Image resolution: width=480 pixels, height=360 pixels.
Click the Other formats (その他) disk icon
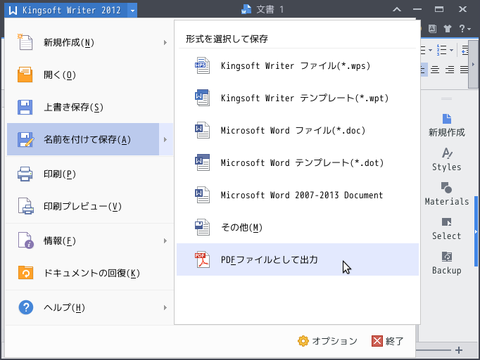tap(202, 227)
